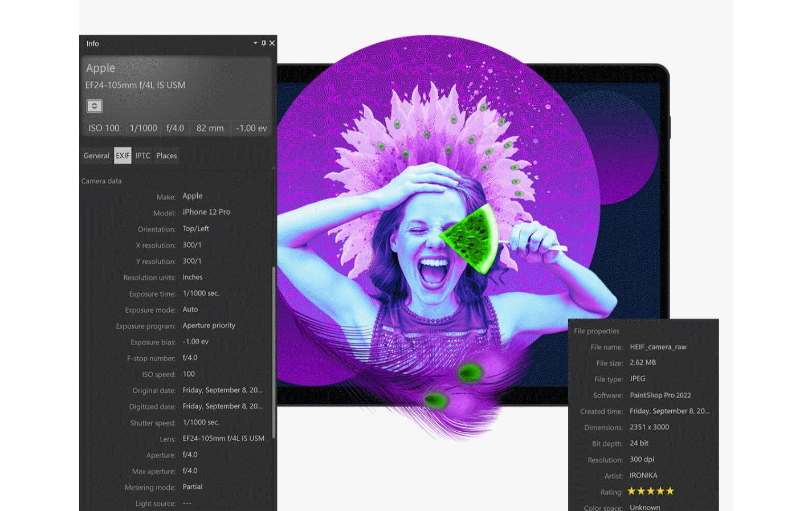Pin the Info panel with the pushpin icon

pos(263,43)
